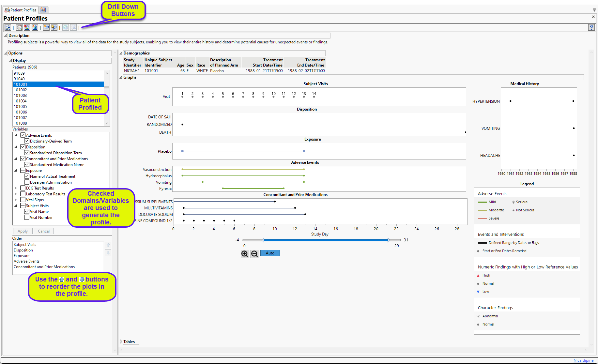This screenshot has width=598, height=364.
Task: Click the first drill-down toolbar icon
Action: [8, 28]
